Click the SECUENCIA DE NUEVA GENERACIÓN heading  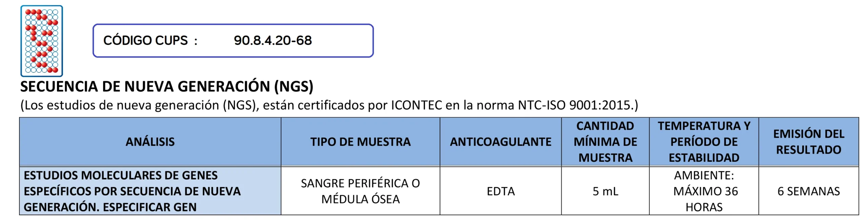point(166,87)
